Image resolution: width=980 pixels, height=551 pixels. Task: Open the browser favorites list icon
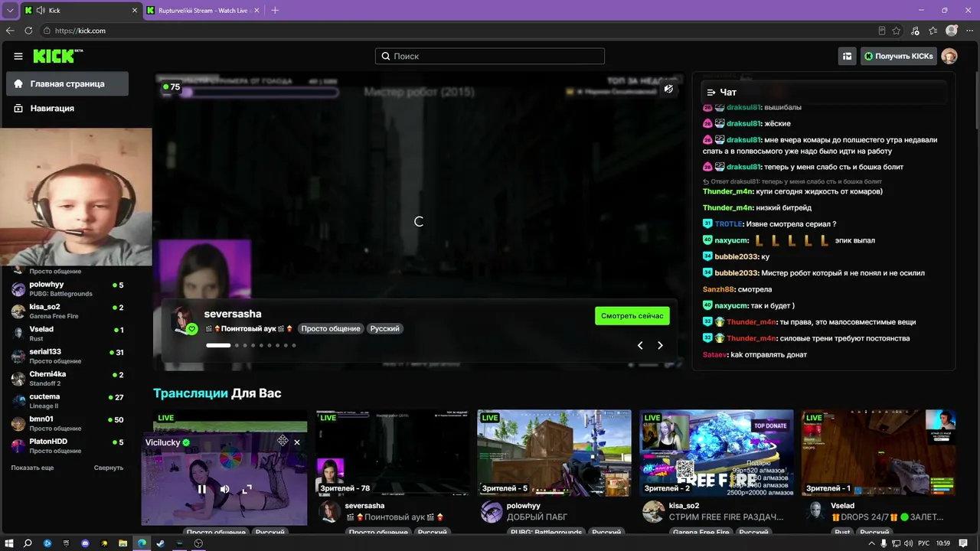pos(933,31)
